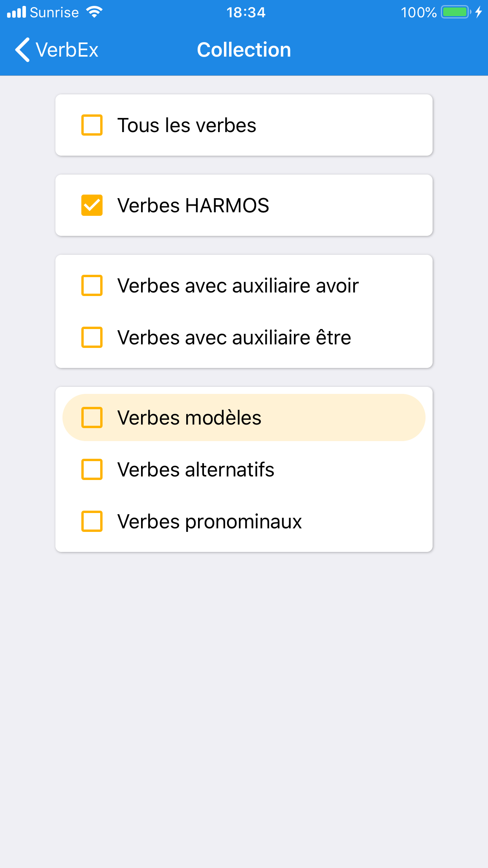Tap the cellular signal bars icon
This screenshot has width=488, height=868.
[17, 12]
